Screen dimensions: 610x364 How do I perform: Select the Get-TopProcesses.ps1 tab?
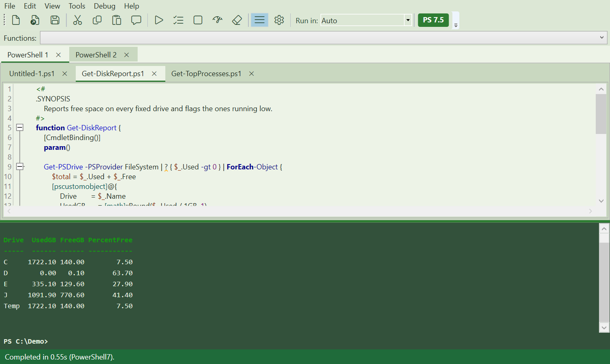pyautogui.click(x=206, y=74)
